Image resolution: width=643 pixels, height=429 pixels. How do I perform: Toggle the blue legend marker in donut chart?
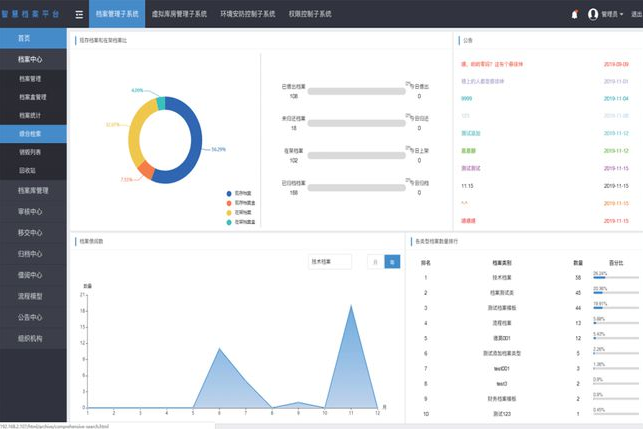click(229, 192)
